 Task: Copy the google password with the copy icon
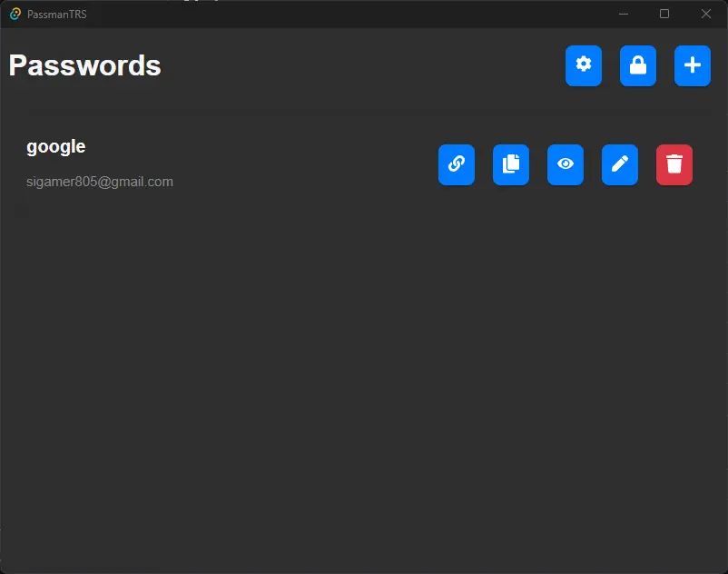tap(510, 164)
